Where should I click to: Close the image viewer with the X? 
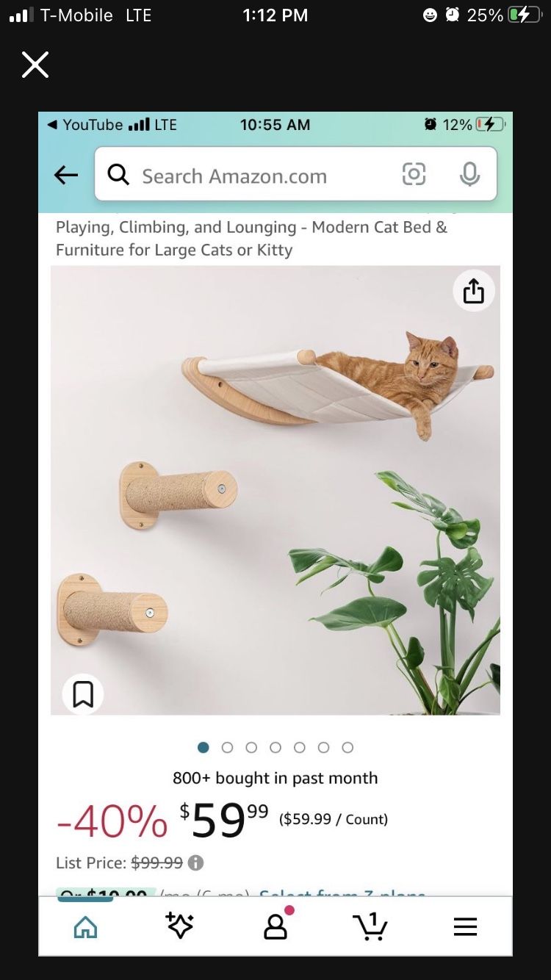coord(35,65)
